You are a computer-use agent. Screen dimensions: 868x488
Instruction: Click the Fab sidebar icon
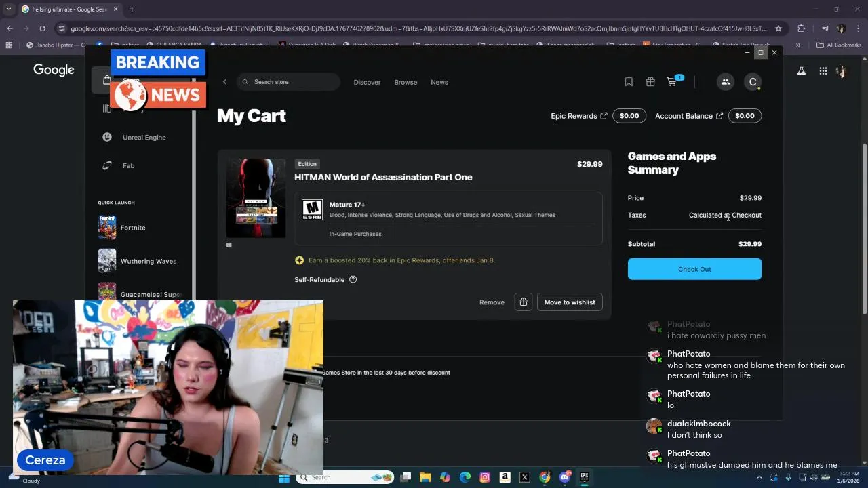click(107, 165)
